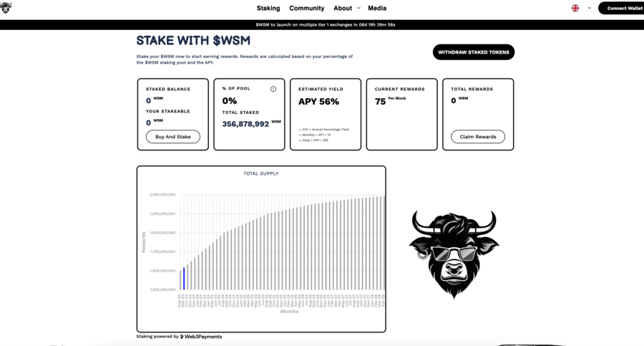
Task: Expand the About dropdown chevron
Action: [x=358, y=8]
